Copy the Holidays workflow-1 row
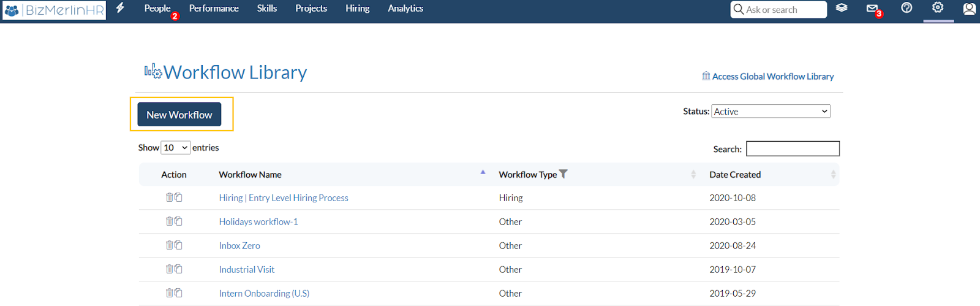 (x=178, y=221)
